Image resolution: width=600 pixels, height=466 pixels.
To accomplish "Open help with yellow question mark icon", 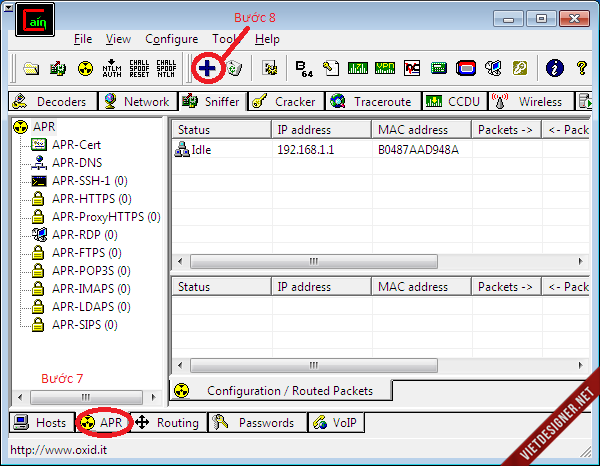I will (x=582, y=69).
